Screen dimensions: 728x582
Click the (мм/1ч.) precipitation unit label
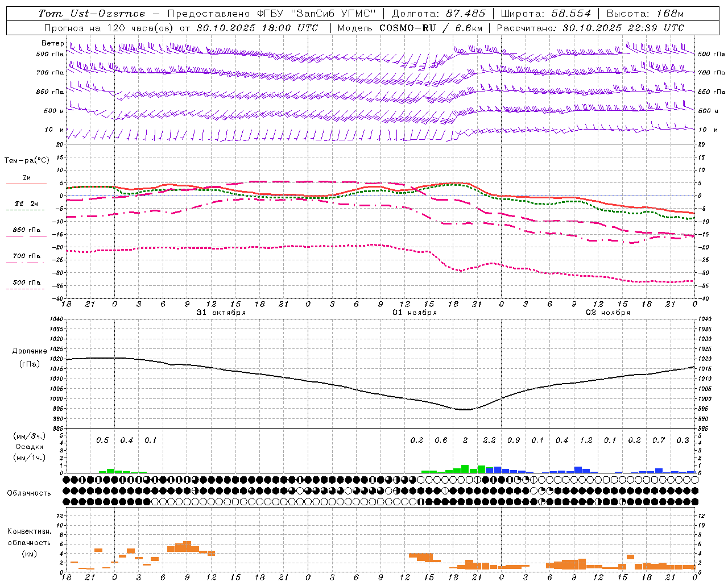(x=30, y=458)
